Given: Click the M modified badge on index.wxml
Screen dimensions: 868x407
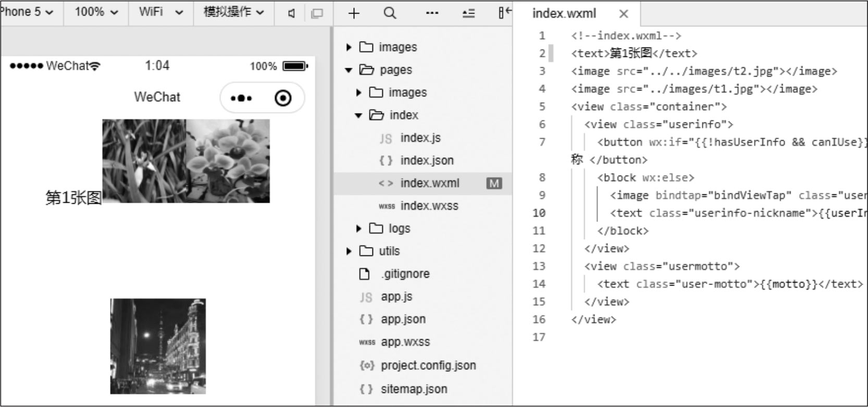Looking at the screenshot, I should pos(494,183).
